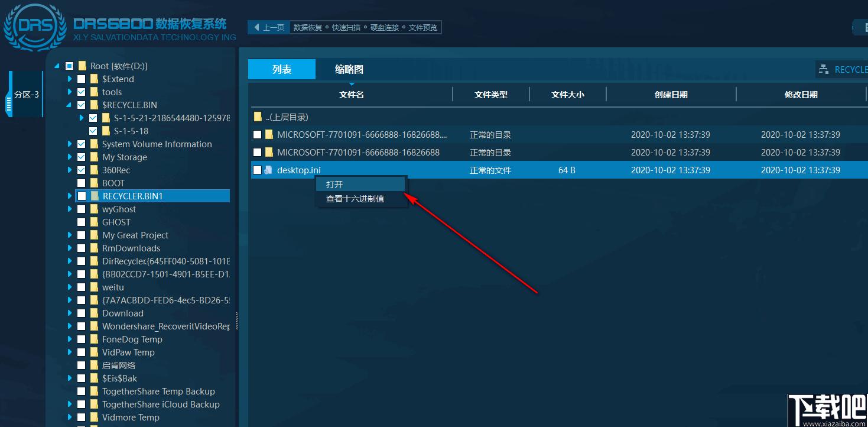
Task: Uncheck the $RECYCLE.BIN checkbox
Action: click(82, 105)
